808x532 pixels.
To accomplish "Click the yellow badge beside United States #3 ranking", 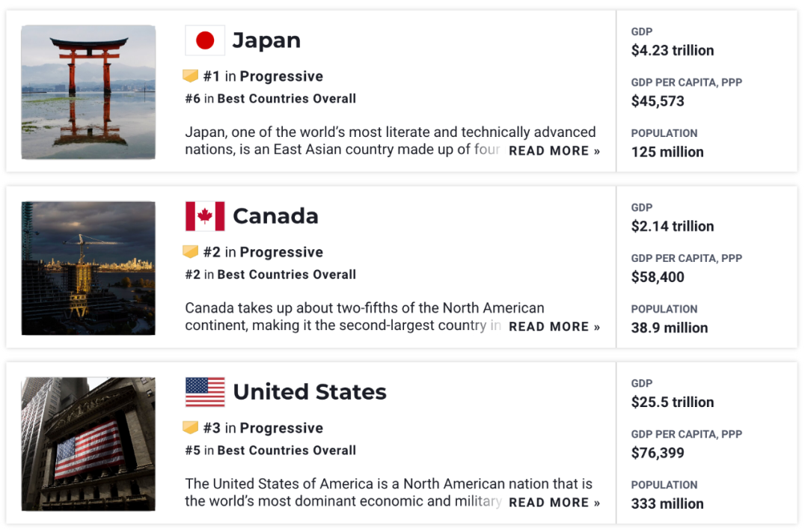I will tap(191, 428).
